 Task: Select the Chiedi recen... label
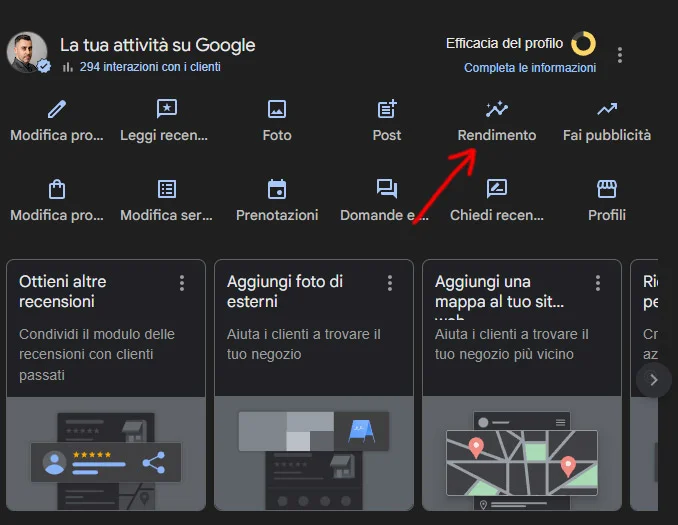coord(497,215)
